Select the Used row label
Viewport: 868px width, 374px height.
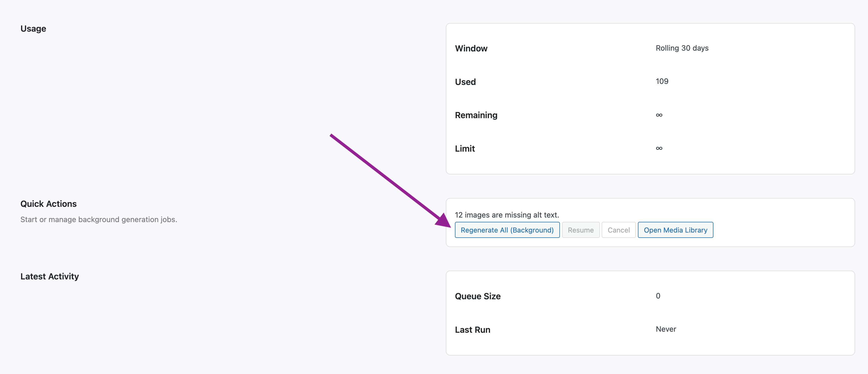[465, 81]
